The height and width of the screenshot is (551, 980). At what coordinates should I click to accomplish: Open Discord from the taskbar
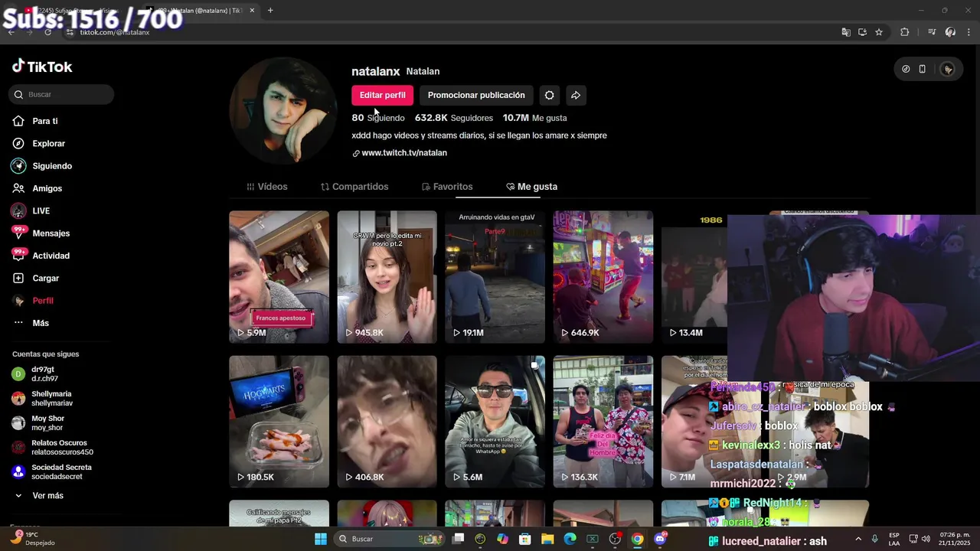[x=660, y=539]
